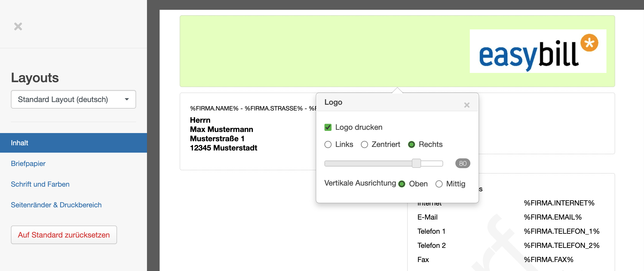Click the logo size slider handle

tap(416, 163)
